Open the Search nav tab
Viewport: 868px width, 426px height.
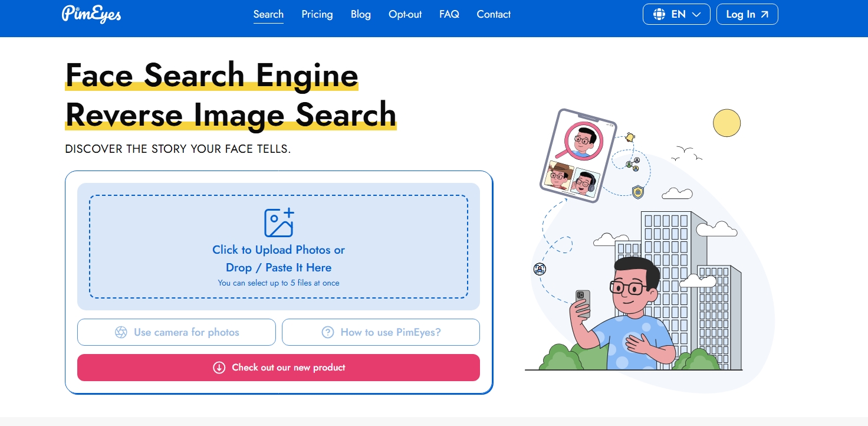(268, 14)
